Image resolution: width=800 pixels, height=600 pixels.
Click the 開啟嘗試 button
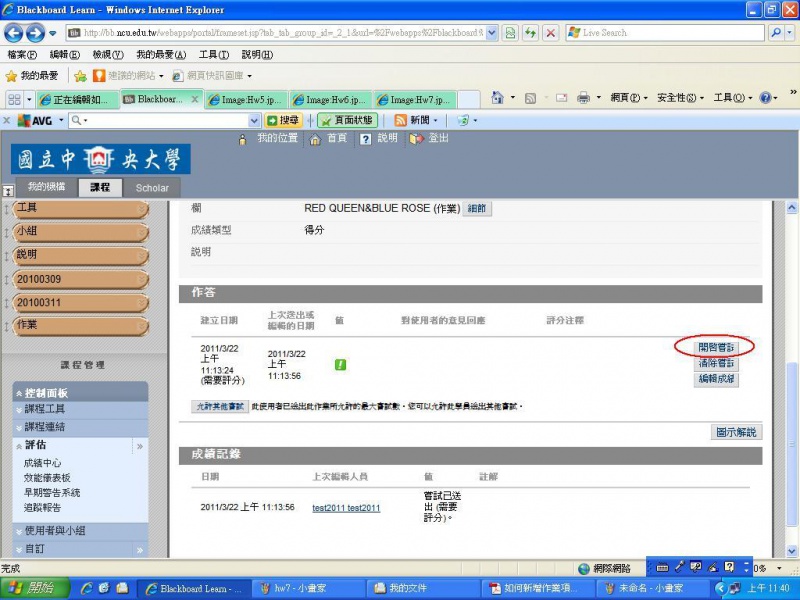pyautogui.click(x=715, y=347)
